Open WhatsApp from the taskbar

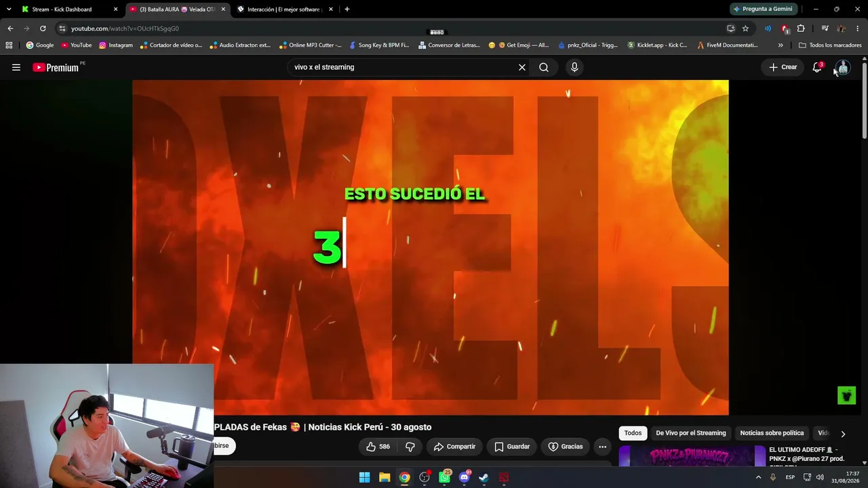444,477
